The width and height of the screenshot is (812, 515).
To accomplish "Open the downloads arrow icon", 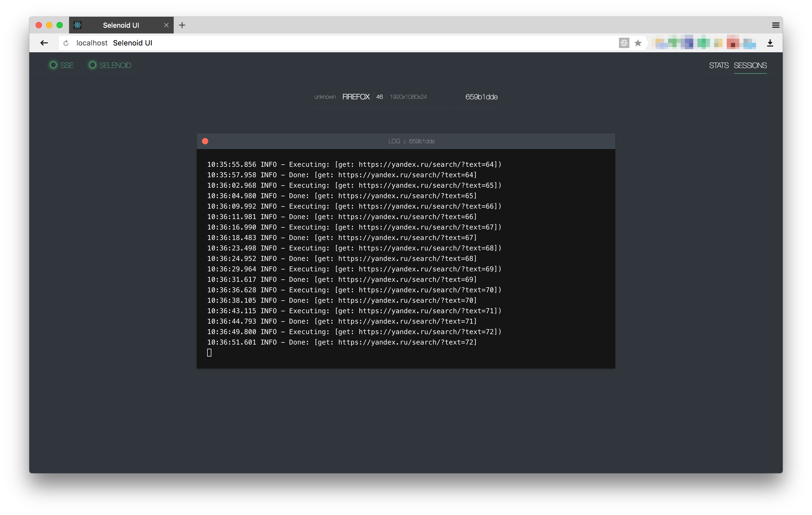I will (770, 43).
